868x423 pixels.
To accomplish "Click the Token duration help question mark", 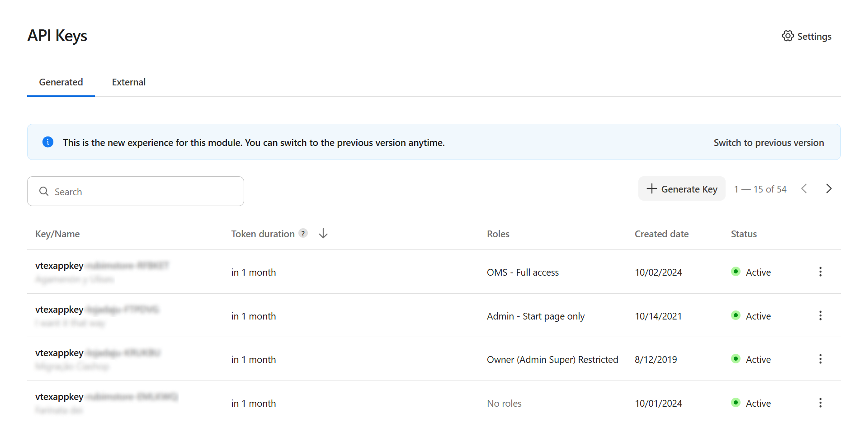I will (303, 233).
